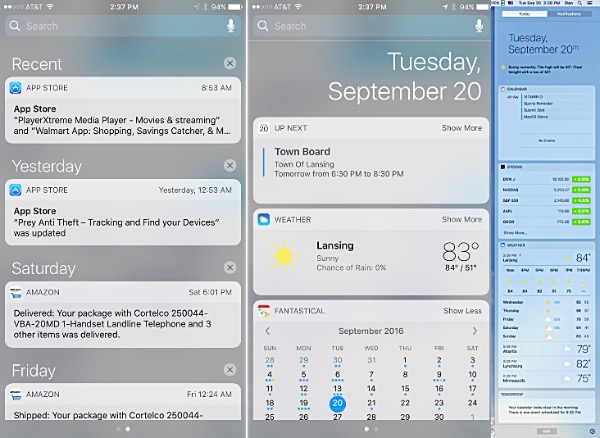Tap the sun icon in the Lansing weather widget

(x=284, y=256)
